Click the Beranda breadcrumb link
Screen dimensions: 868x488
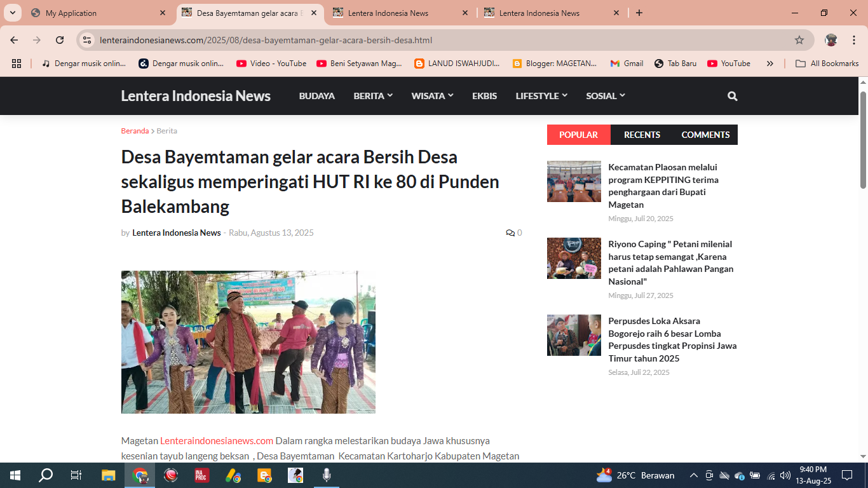click(135, 131)
